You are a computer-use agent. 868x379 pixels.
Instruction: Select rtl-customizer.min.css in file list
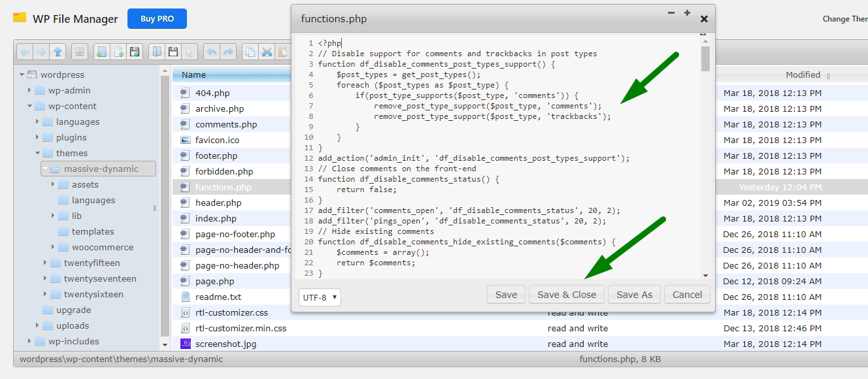(x=241, y=329)
